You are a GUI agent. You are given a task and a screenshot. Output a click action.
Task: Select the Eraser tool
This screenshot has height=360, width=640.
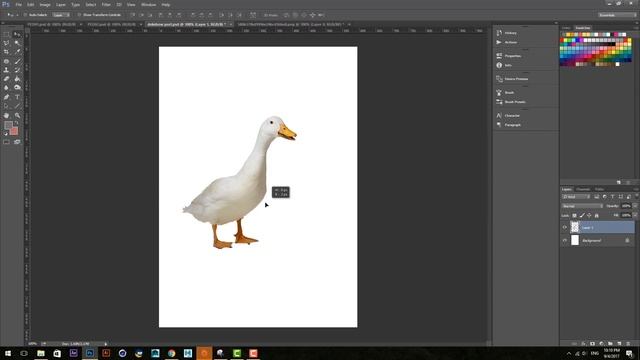click(x=6, y=79)
